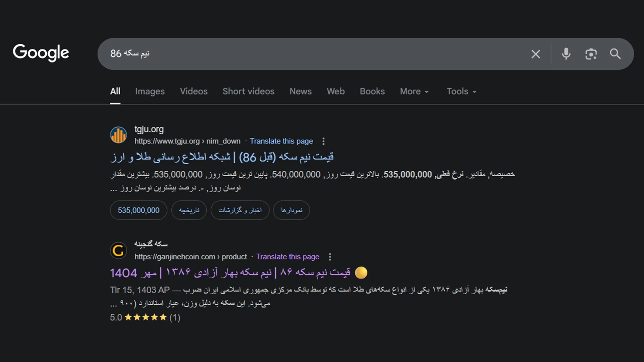Open Google Lens image search icon

591,54
